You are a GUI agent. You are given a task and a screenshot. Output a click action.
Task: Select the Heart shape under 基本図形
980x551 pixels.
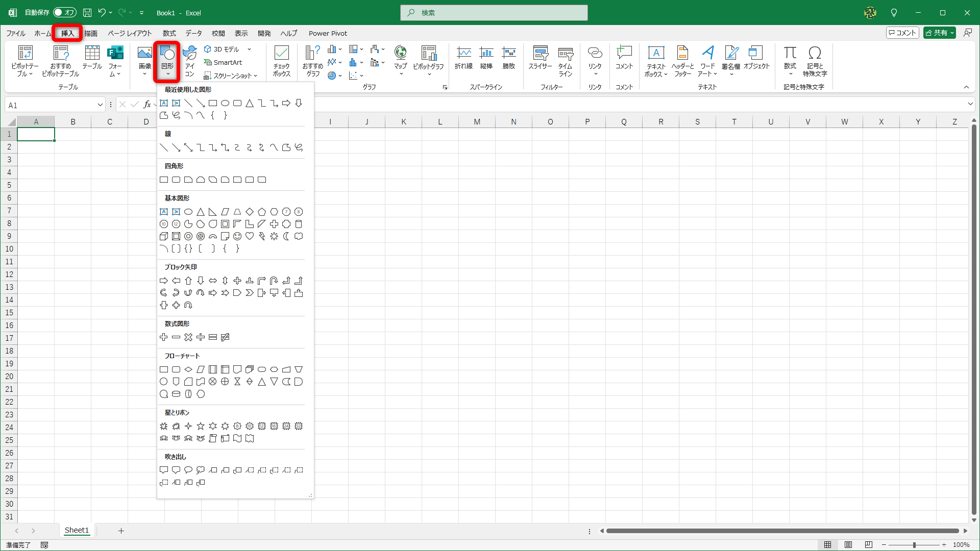pyautogui.click(x=250, y=236)
